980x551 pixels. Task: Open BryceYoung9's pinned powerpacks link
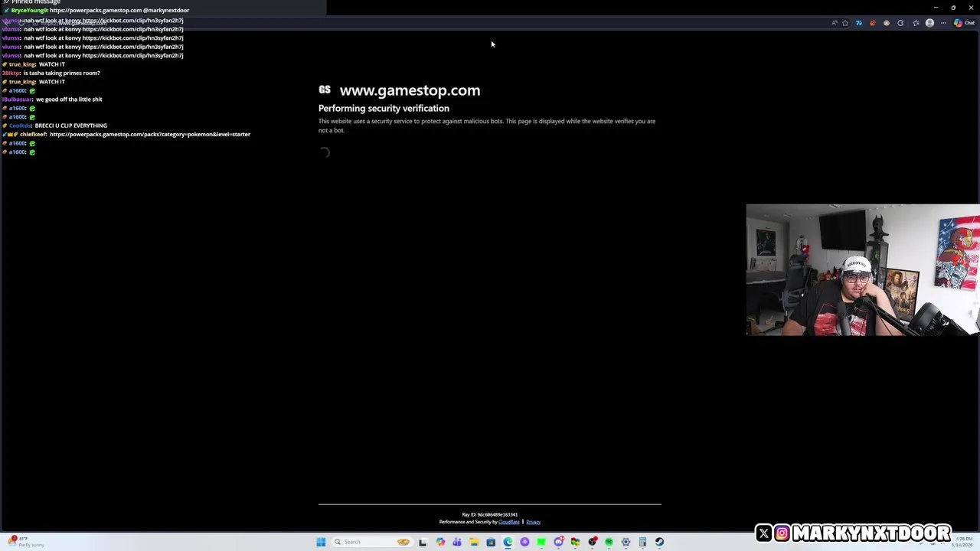click(x=95, y=11)
